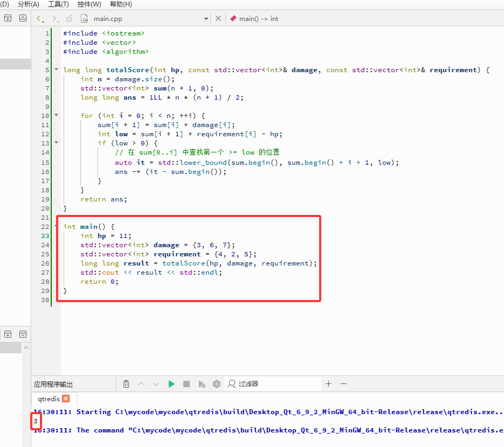
Task: Click the std::cout output line
Action: coord(151,273)
